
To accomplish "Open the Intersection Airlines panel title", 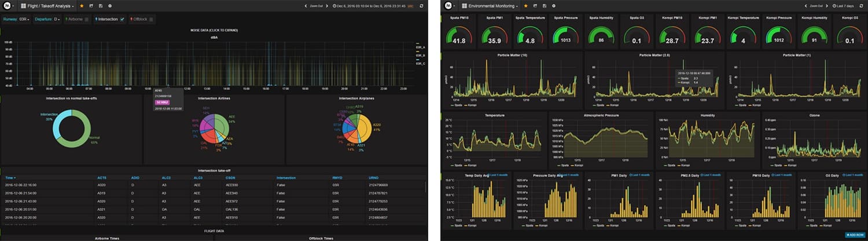I will click(214, 98).
